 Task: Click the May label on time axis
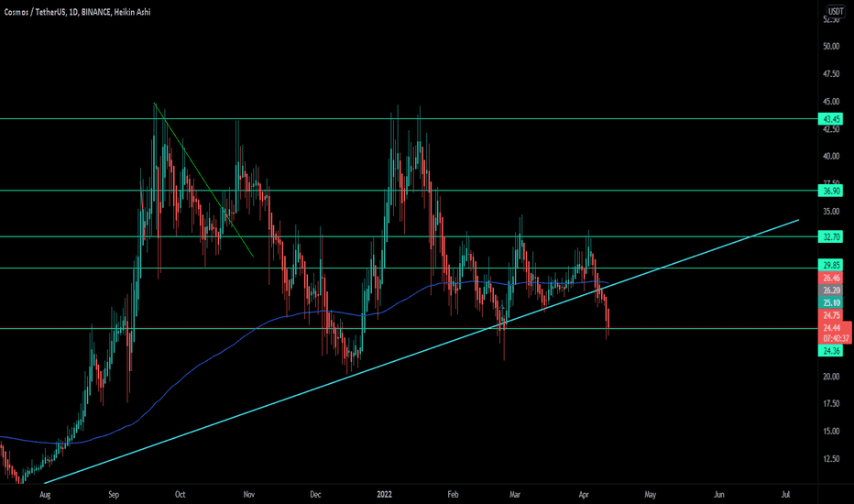(x=651, y=495)
